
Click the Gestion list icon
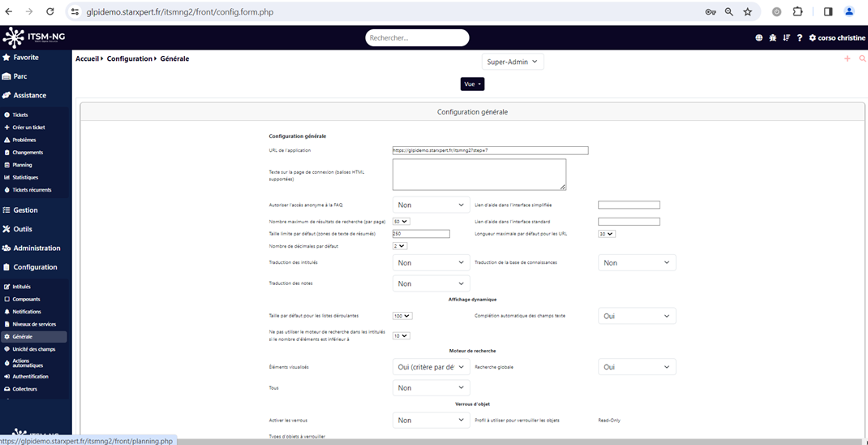coord(6,210)
